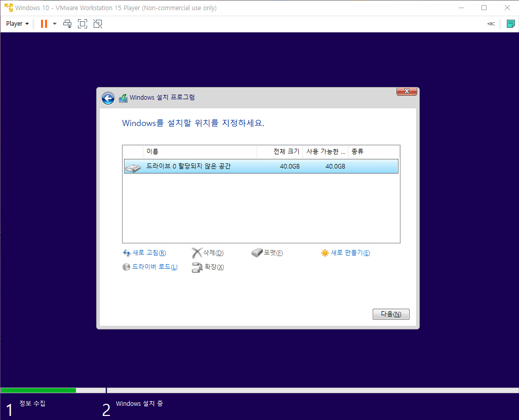Click the 새로 만들기(E) link
Image resolution: width=519 pixels, height=420 pixels.
point(350,253)
